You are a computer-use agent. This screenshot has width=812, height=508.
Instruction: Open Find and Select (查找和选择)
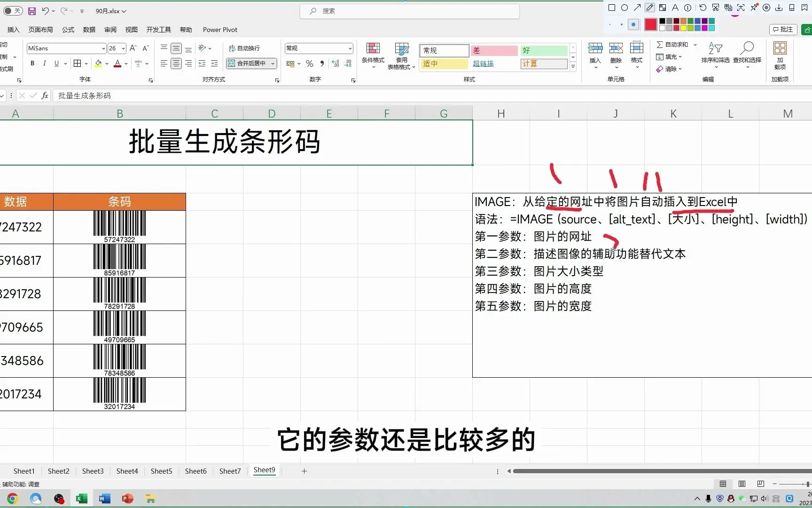tap(747, 56)
